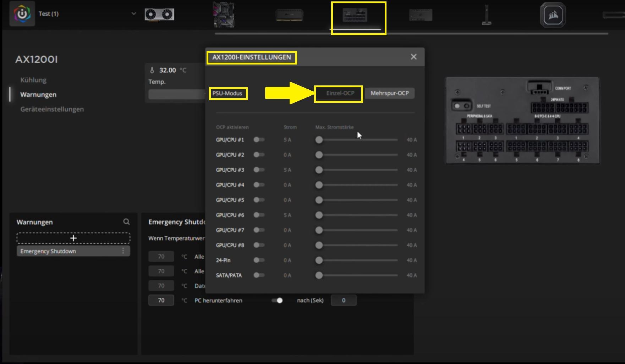625x364 pixels.
Task: Select the graphics card device icon
Action: (159, 15)
